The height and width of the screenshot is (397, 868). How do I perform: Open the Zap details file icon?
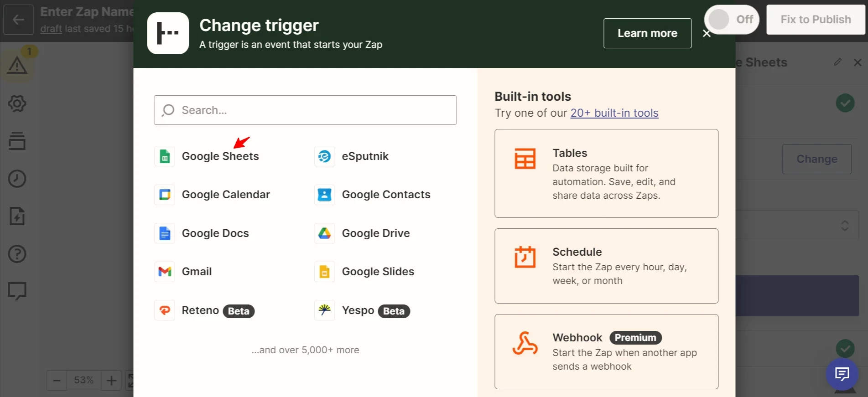coord(17,216)
